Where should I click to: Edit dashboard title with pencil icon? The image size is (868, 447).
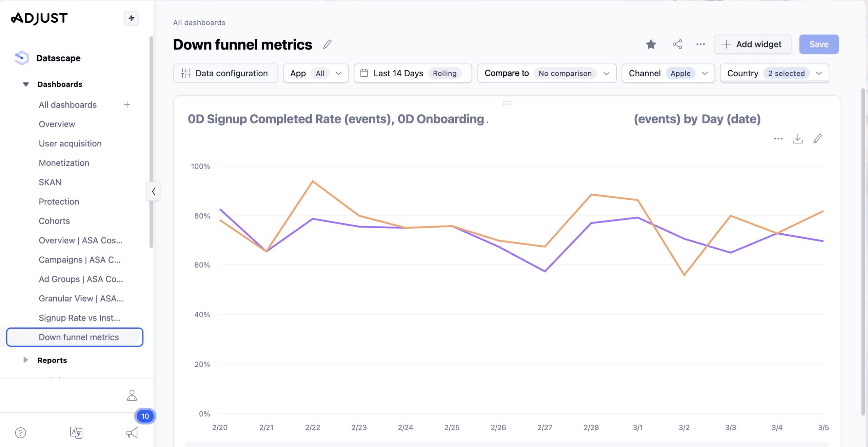[x=327, y=44]
